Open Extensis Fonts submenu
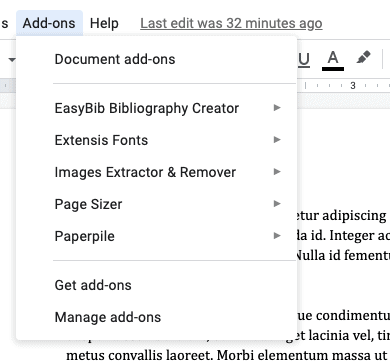Screen dimensions: 390x364 [x=157, y=140]
